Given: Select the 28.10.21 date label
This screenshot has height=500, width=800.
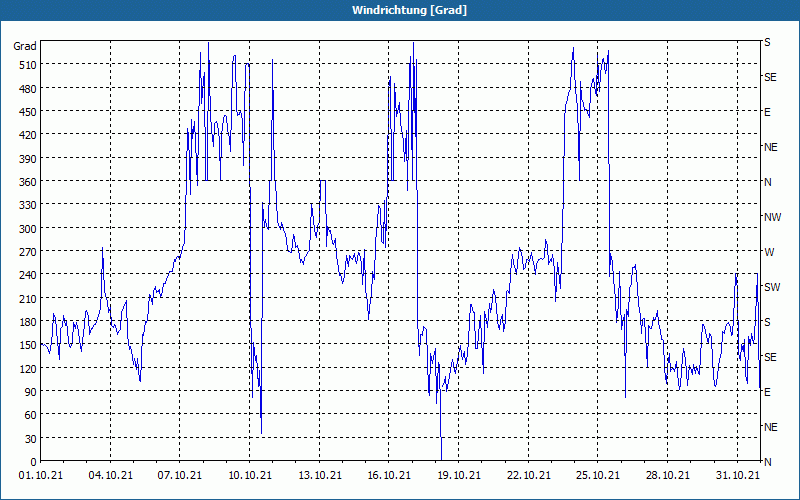Looking at the screenshot, I should click(668, 475).
